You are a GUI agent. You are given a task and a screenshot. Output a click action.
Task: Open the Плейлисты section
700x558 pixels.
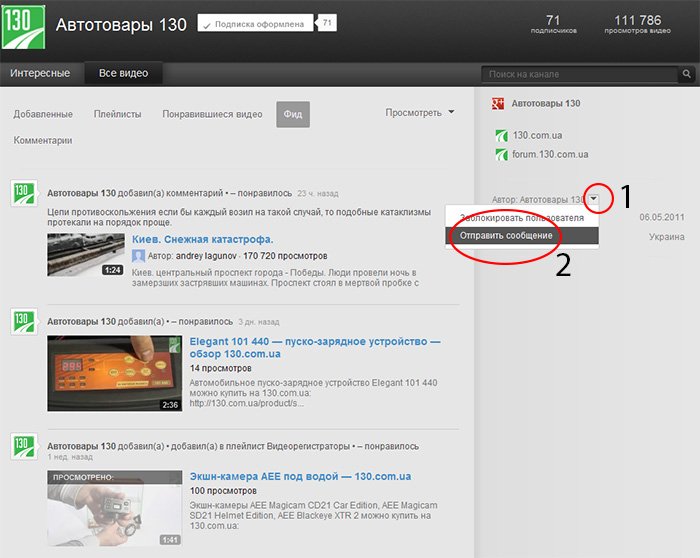tap(117, 114)
